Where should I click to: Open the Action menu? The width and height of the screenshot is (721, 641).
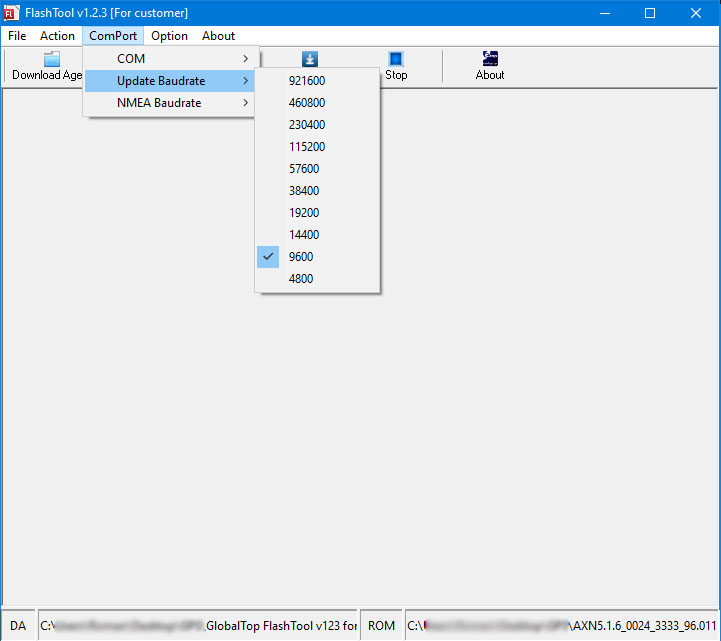(57, 36)
